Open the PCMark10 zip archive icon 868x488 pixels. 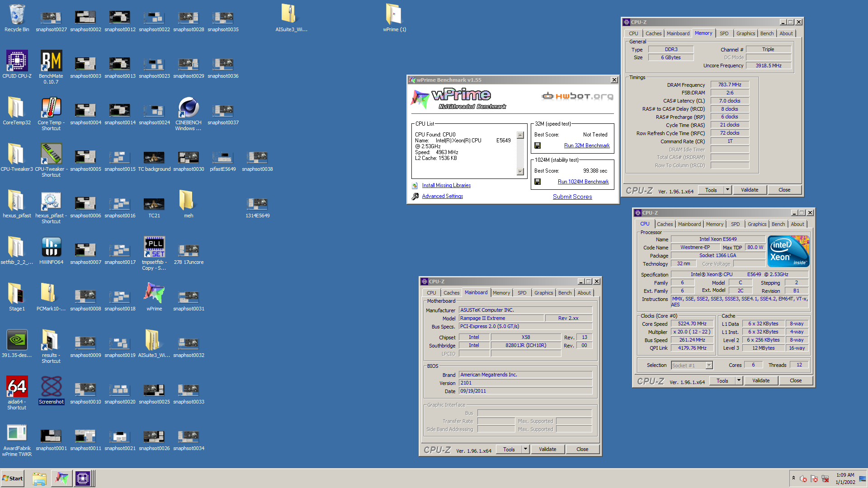coord(51,297)
